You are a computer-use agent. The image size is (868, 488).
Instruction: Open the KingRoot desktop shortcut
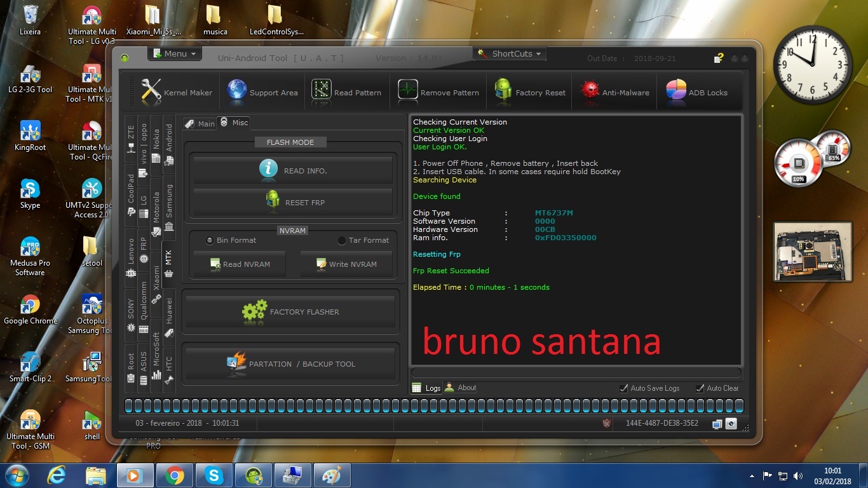(30, 136)
